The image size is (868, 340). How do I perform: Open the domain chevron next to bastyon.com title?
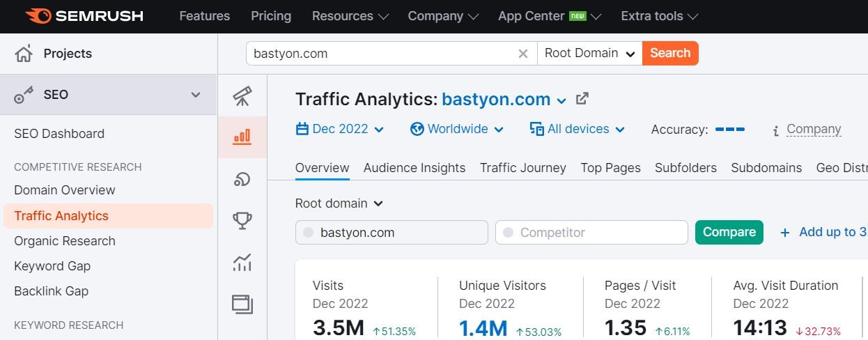click(561, 100)
